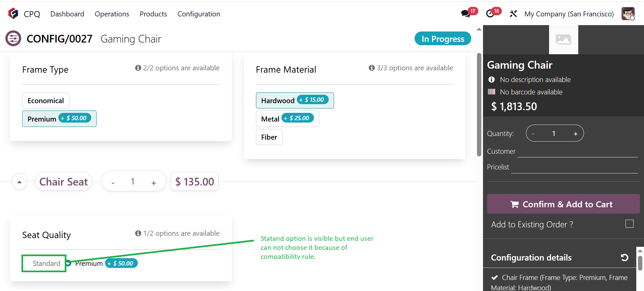Click the configuration icon beside CONFIG/0027
This screenshot has width=644, height=291.
point(13,39)
